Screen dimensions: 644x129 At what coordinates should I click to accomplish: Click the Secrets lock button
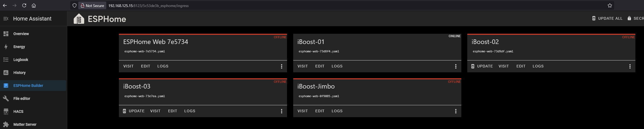click(635, 18)
